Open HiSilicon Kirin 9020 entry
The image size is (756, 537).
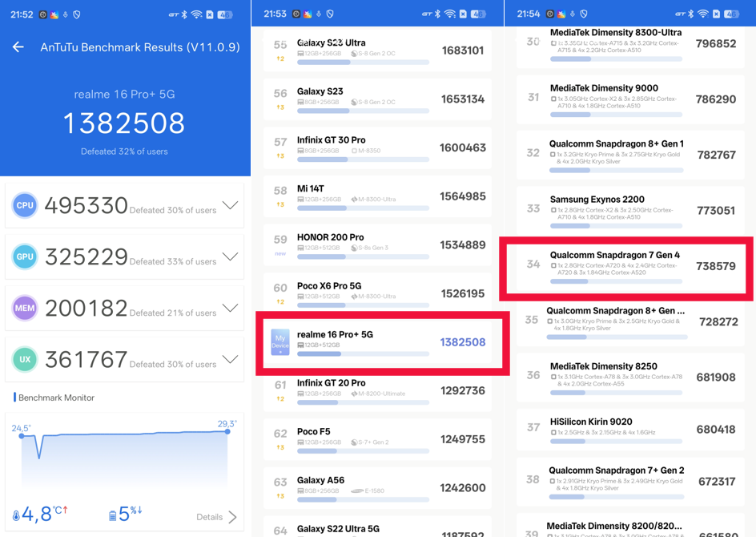(x=630, y=430)
